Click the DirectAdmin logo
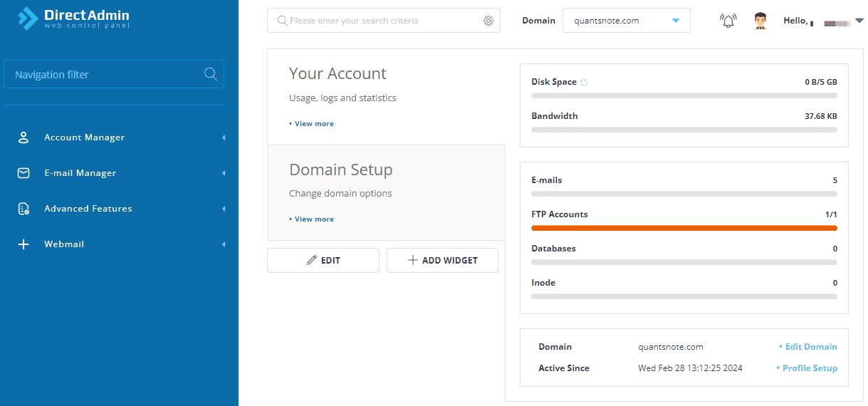Viewport: 868px width, 406px height. (x=74, y=19)
